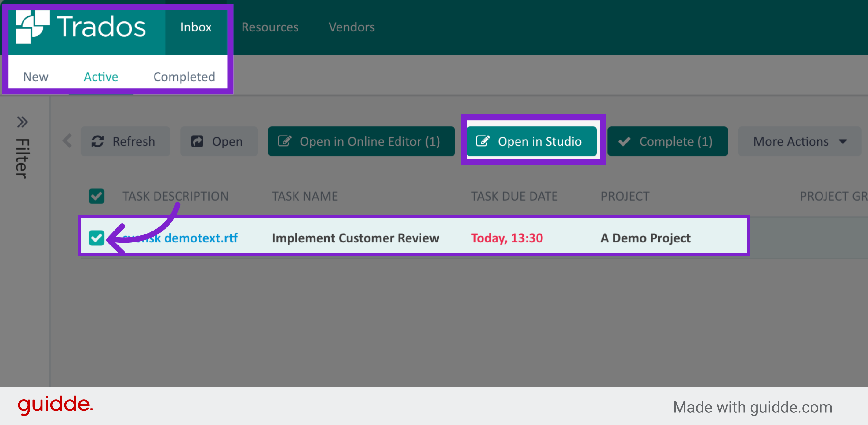
Task: Open the Inbox tab
Action: pos(196,27)
